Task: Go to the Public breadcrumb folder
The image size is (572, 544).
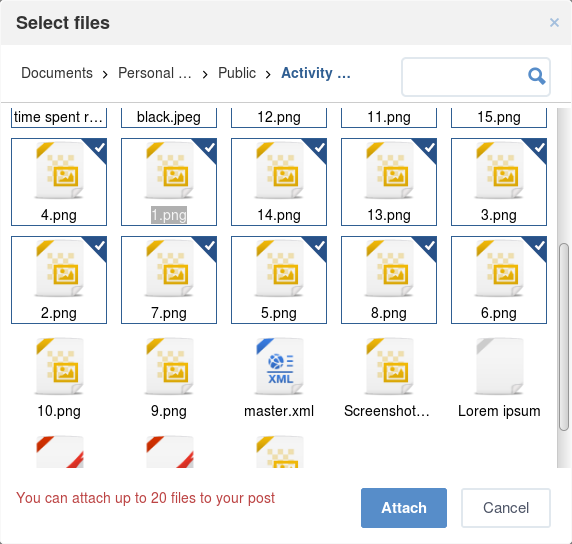Action: point(237,73)
